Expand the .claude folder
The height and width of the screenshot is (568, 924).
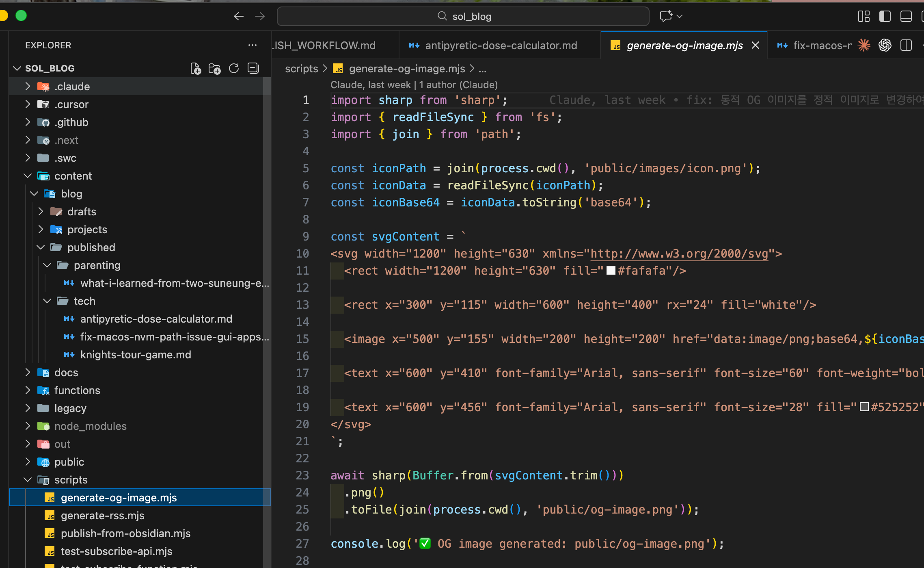28,86
